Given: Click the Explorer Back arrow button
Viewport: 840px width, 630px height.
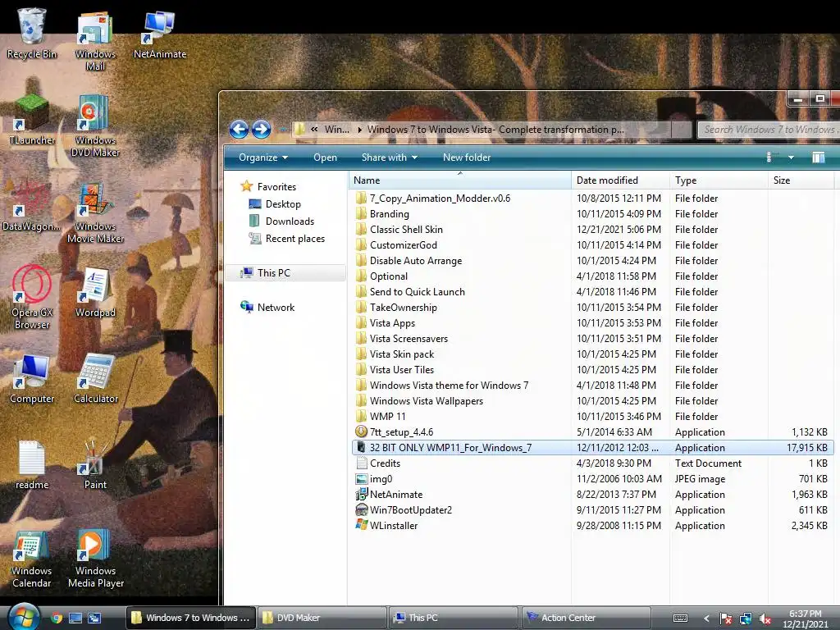Looking at the screenshot, I should (239, 129).
